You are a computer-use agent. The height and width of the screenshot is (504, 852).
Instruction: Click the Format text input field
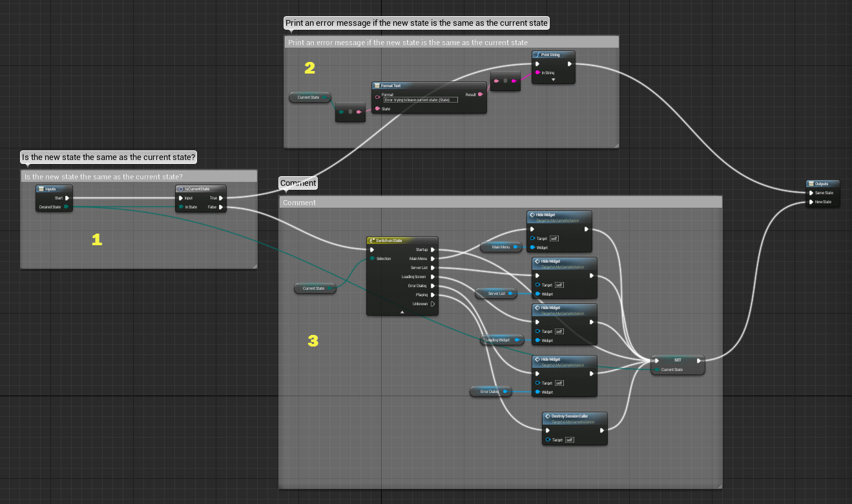(x=421, y=100)
